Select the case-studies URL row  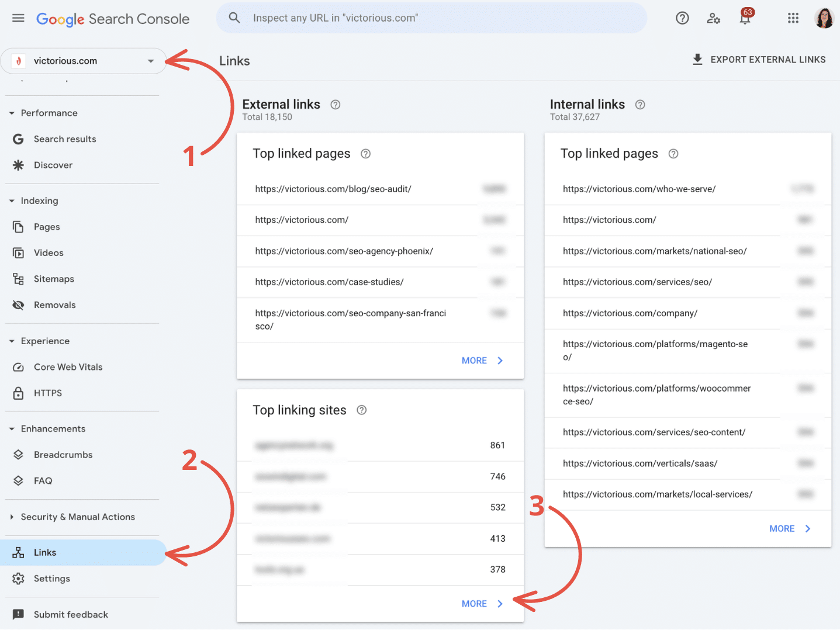(380, 282)
